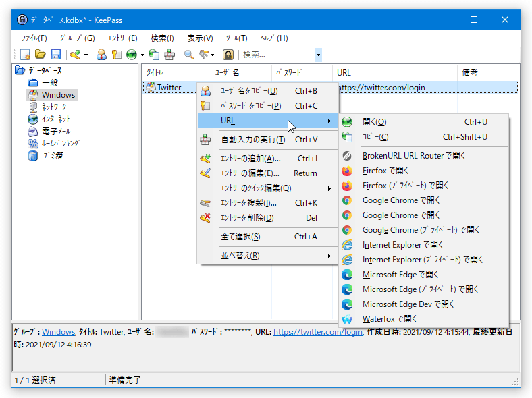Choose ユーザ名をコピー in context menu
The height and width of the screenshot is (398, 532).
(x=268, y=91)
